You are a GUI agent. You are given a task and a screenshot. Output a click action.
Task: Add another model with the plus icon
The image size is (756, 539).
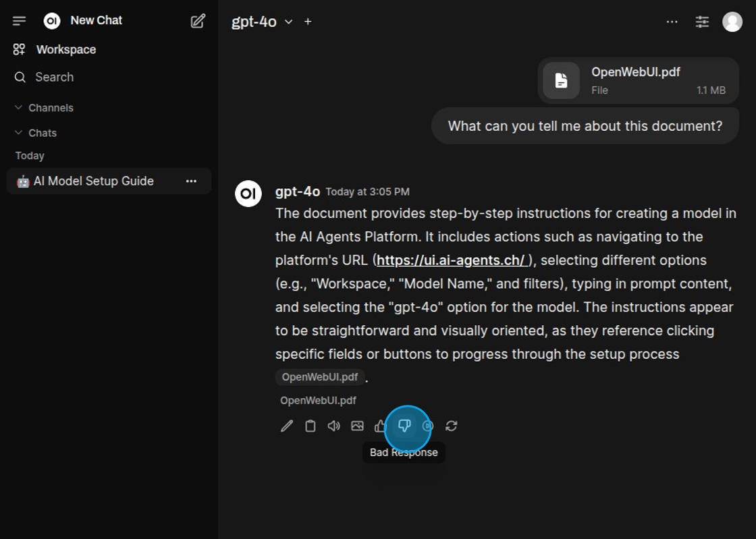pyautogui.click(x=308, y=22)
